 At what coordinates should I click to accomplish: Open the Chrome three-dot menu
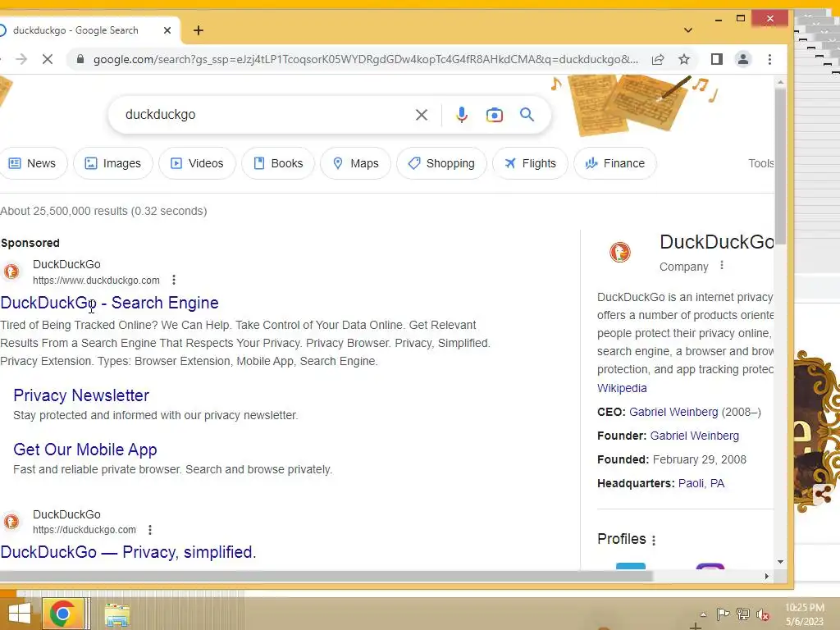pos(769,59)
